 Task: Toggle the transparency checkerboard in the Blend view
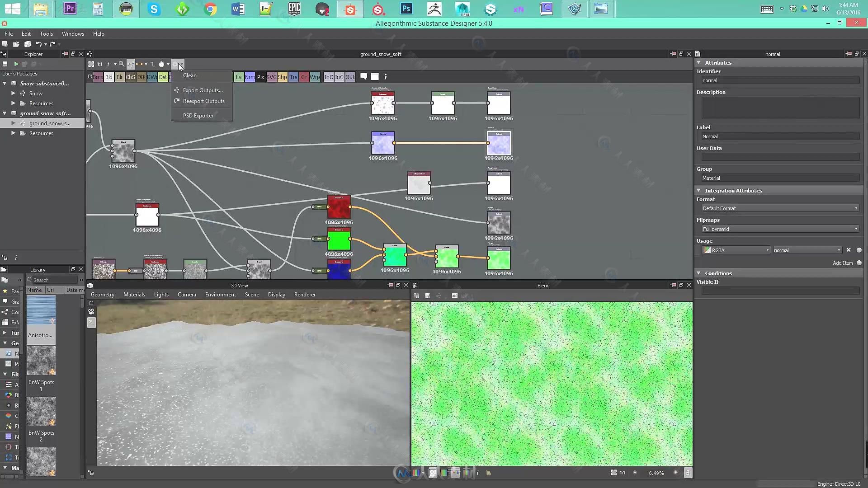433,473
